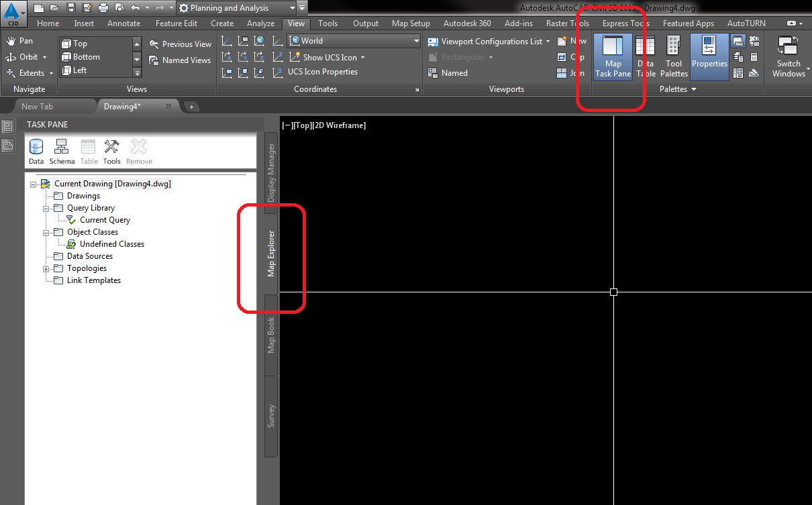
Task: Click the Save As icon in quick access toolbar
Action: coord(87,8)
